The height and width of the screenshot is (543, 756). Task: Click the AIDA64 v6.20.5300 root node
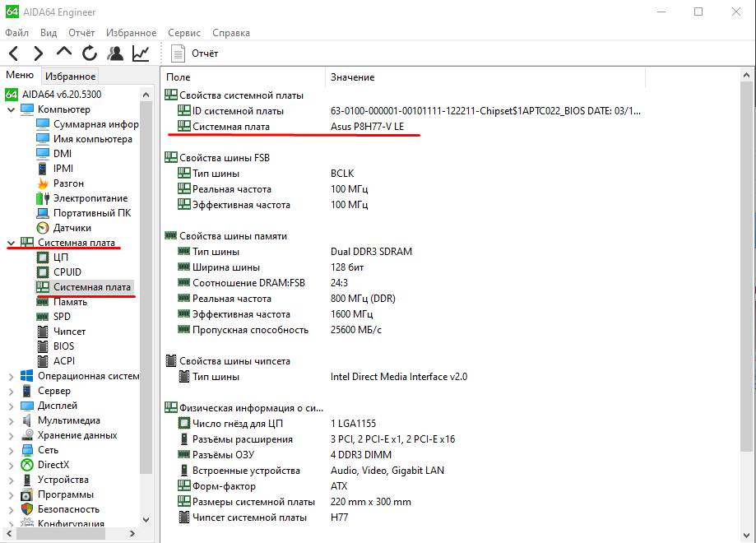[53, 94]
